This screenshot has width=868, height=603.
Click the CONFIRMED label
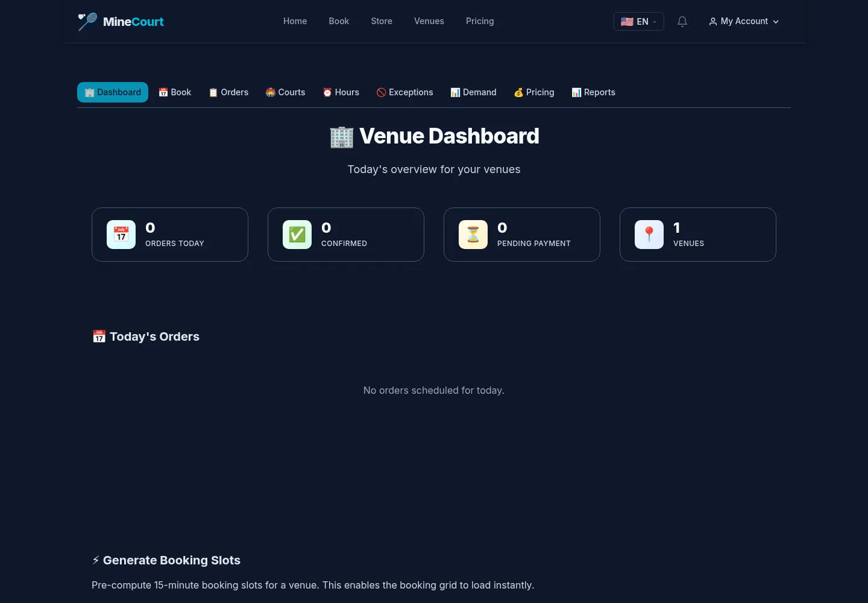[344, 244]
